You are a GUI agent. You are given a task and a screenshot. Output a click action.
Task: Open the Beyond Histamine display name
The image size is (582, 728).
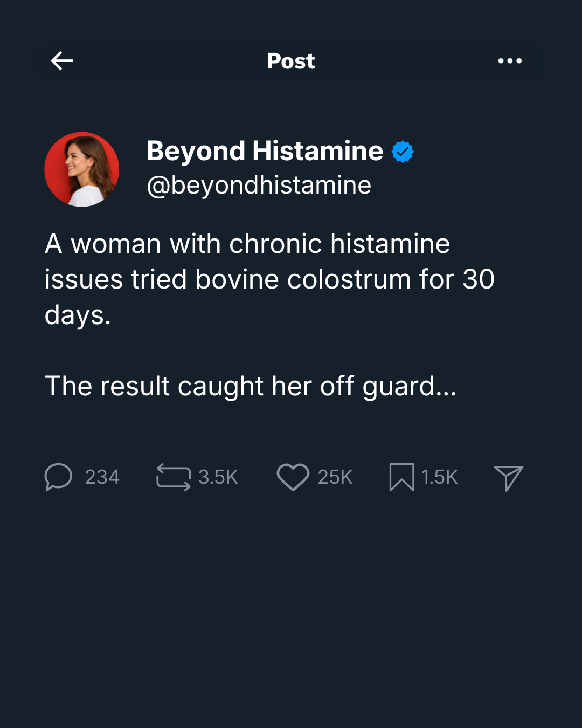[265, 151]
